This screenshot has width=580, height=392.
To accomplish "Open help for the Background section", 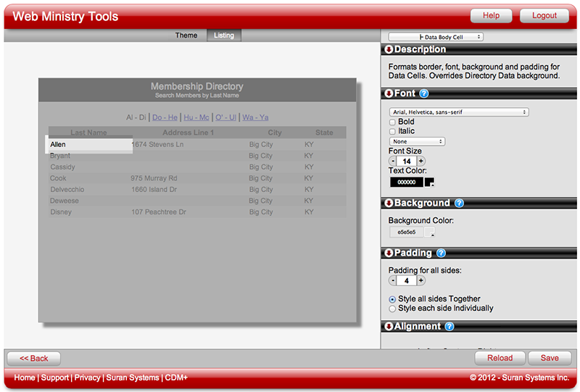I will click(x=459, y=203).
